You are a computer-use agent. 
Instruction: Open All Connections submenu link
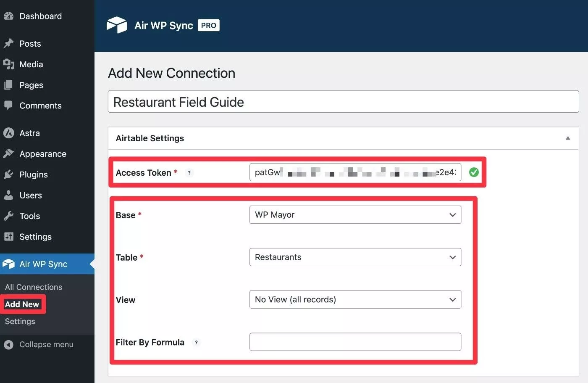click(x=34, y=287)
